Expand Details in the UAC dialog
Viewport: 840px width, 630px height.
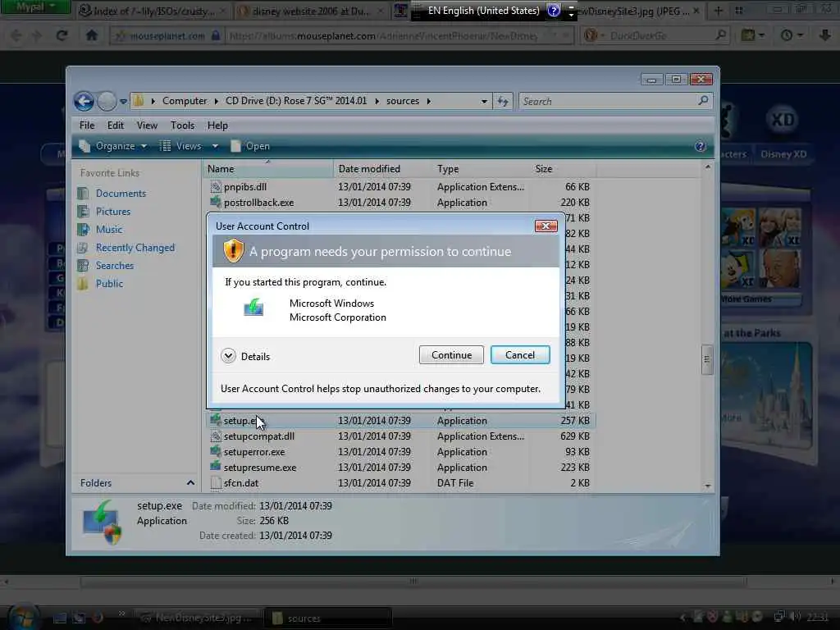(x=228, y=356)
